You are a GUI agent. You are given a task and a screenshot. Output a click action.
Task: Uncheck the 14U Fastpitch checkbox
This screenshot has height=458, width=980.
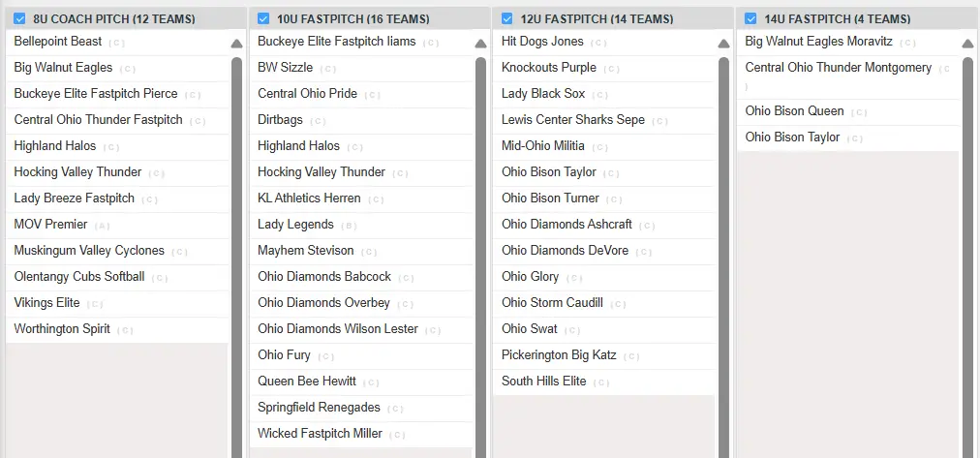pos(750,18)
